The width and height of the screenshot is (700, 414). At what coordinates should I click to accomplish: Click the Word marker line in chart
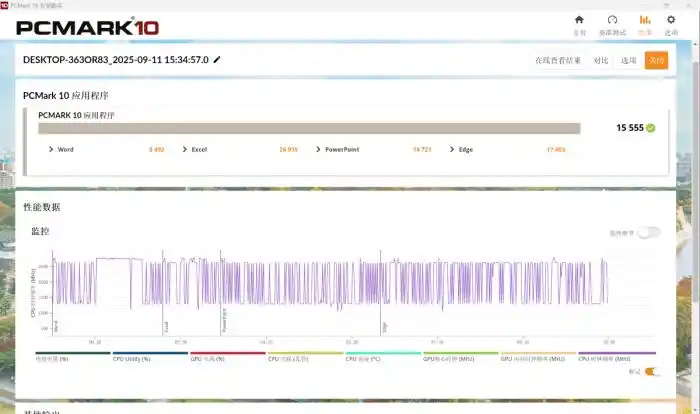53,293
